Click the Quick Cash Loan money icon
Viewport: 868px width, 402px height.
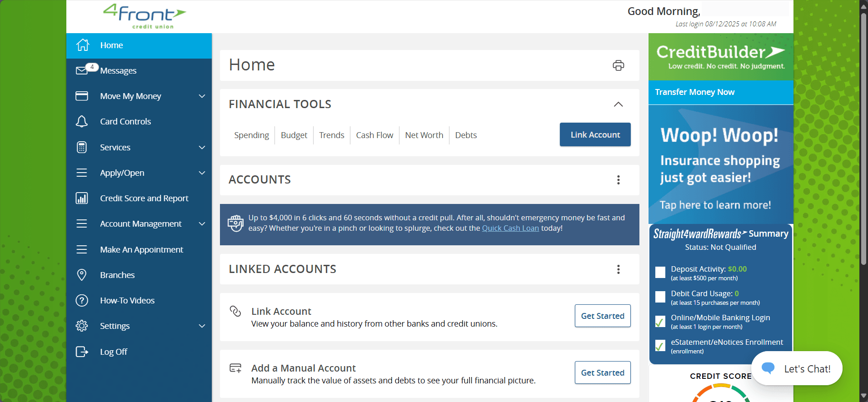tap(235, 223)
